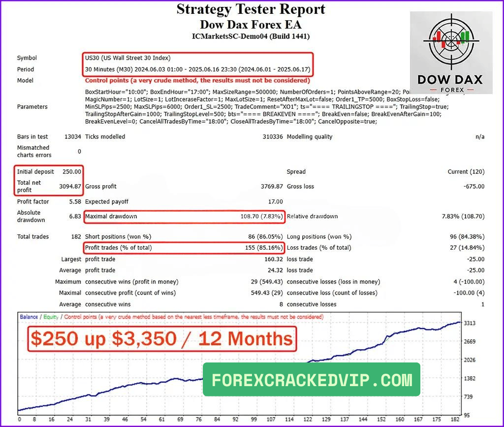Select the ticks modelled value "310336"
The width and height of the screenshot is (504, 427).
[x=273, y=136]
